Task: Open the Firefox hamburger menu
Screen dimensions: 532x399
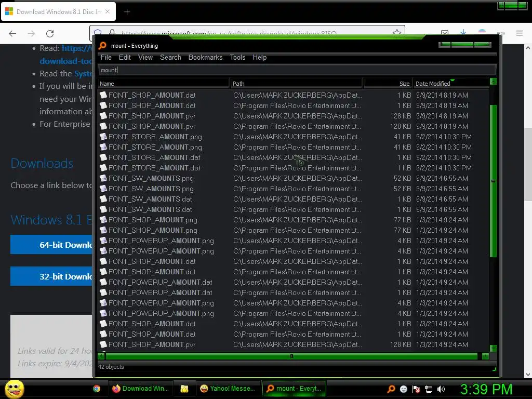Action: click(x=520, y=33)
